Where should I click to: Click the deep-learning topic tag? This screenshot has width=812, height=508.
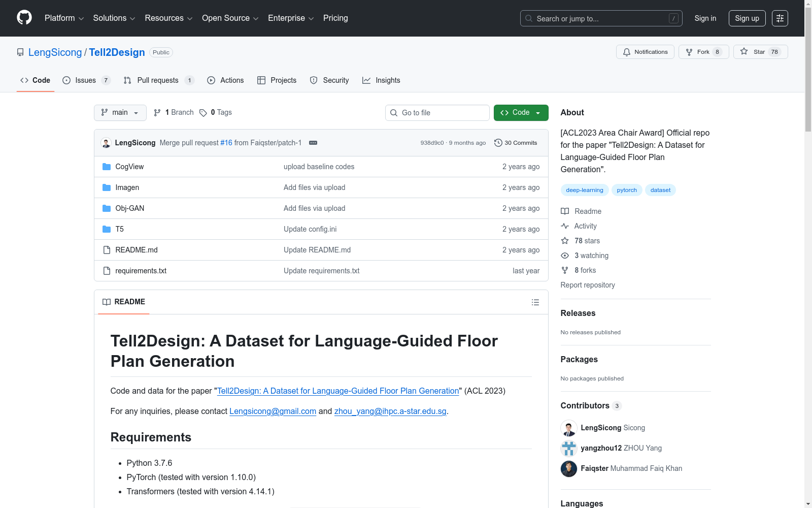[585, 190]
